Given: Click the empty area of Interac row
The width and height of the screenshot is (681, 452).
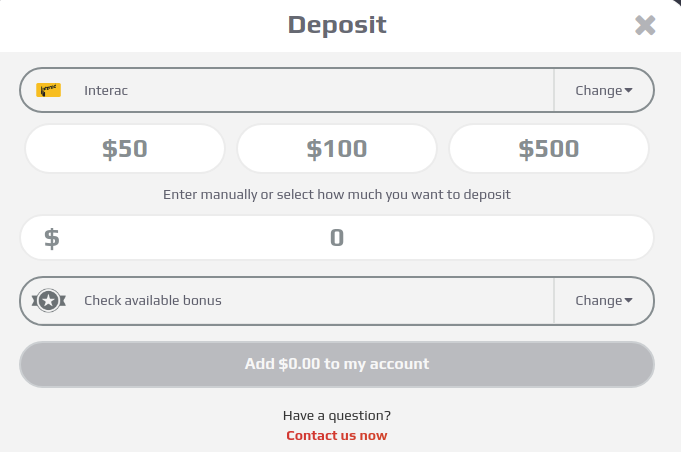Looking at the screenshot, I should 339,90.
